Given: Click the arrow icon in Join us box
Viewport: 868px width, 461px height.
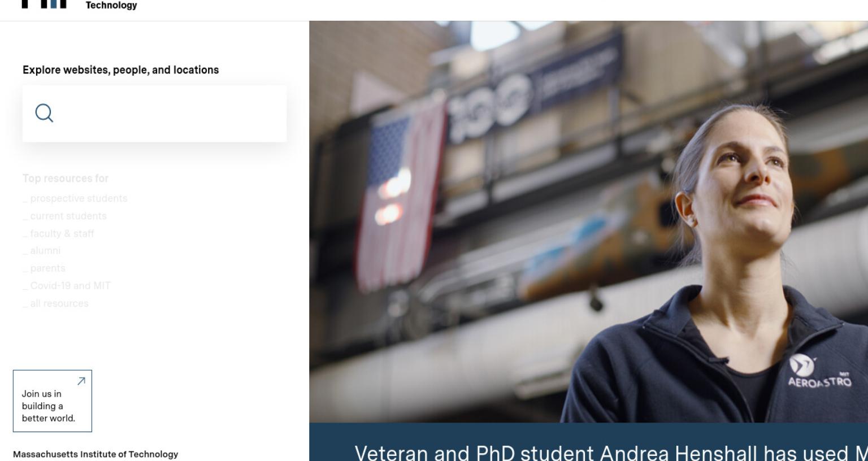Looking at the screenshot, I should pos(81,381).
